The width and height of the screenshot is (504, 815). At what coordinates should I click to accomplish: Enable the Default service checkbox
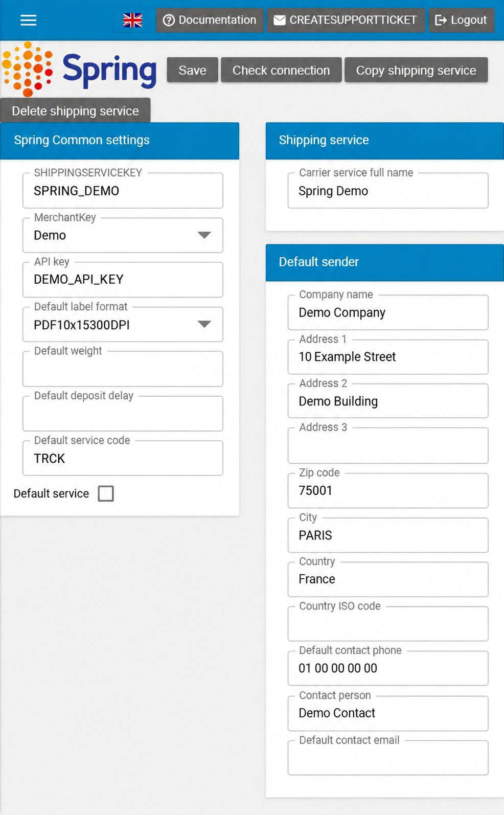tap(106, 493)
